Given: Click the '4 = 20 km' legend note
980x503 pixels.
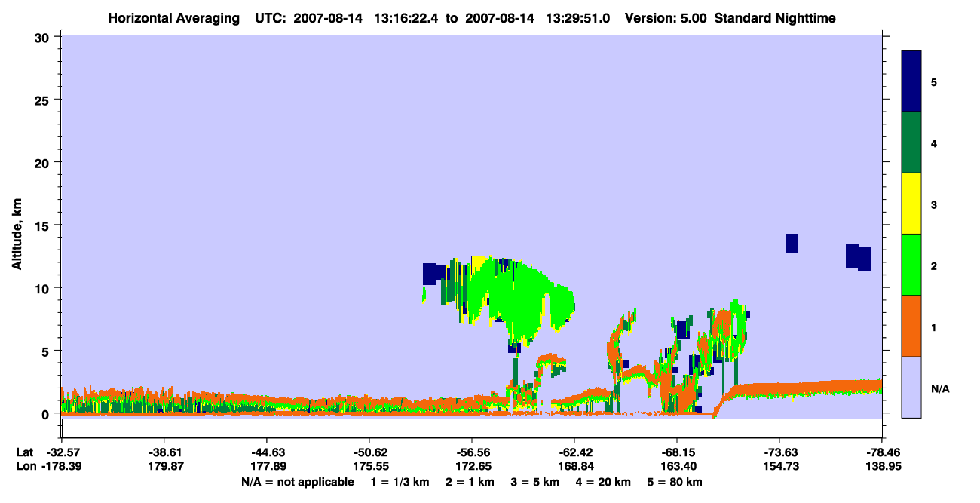Looking at the screenshot, I should point(603,482).
